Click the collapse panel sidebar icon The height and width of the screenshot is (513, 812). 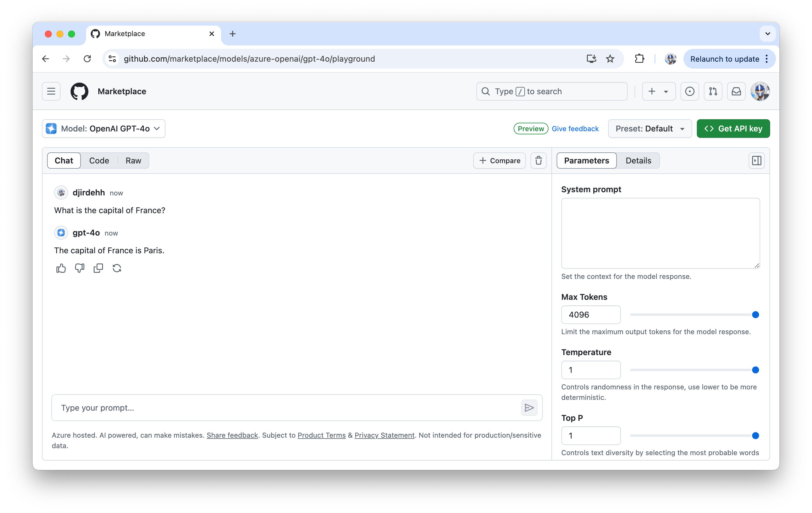pyautogui.click(x=756, y=160)
